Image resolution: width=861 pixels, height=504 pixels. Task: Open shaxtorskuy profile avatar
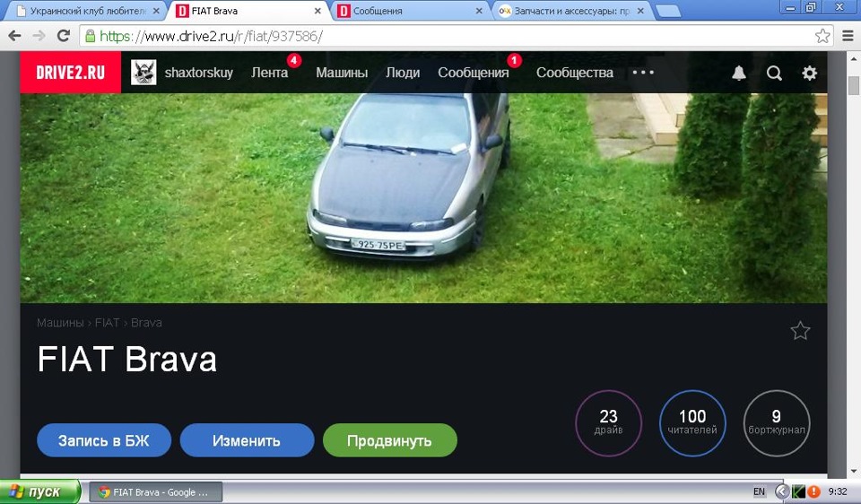point(143,73)
